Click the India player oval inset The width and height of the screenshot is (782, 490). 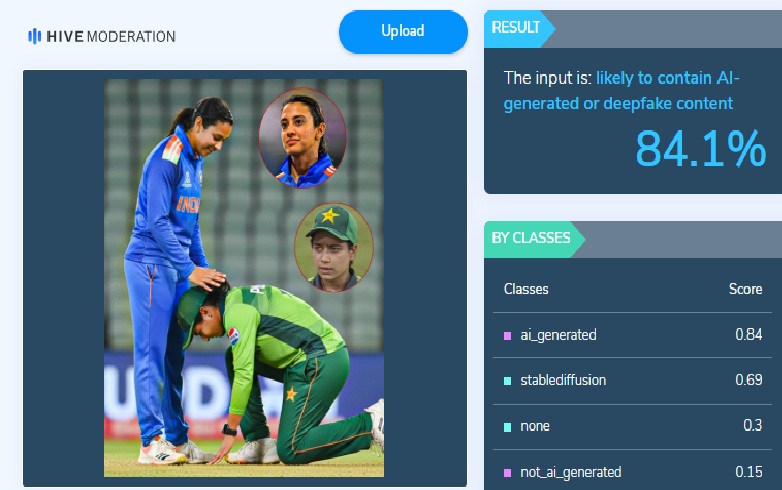pyautogui.click(x=303, y=138)
